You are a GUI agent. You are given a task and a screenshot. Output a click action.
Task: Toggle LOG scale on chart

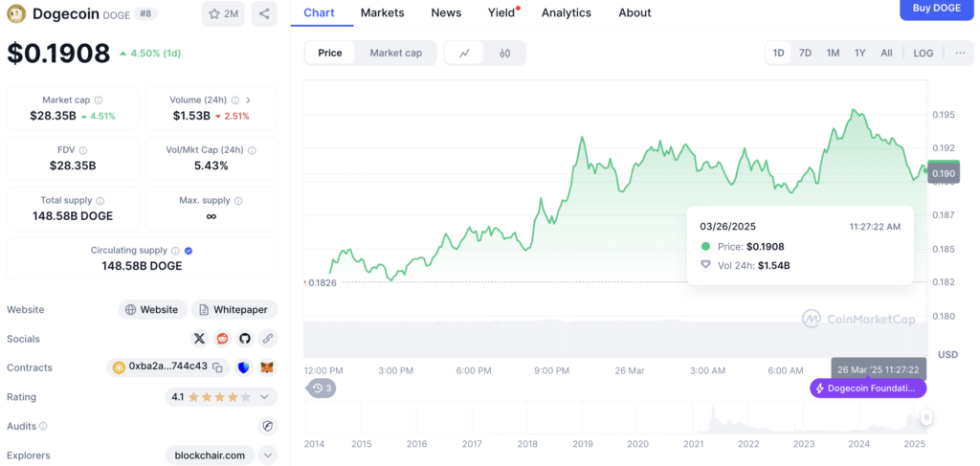[924, 53]
